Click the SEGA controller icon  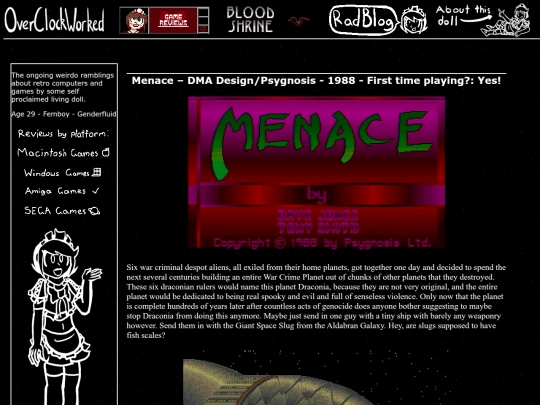tap(94, 211)
